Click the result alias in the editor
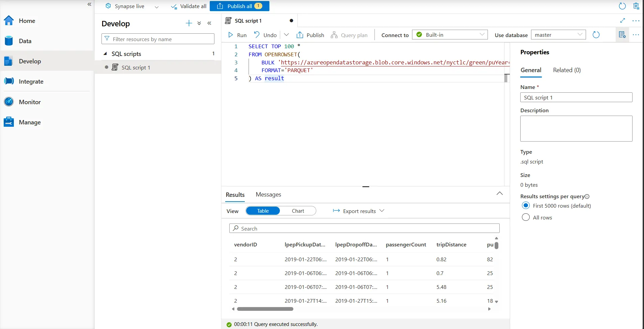The image size is (644, 329). [x=274, y=78]
